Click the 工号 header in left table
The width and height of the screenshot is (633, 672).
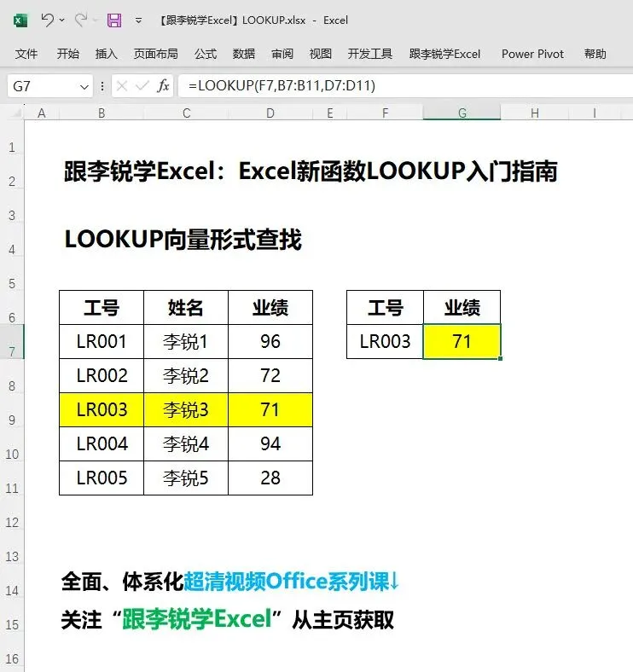pyautogui.click(x=102, y=307)
